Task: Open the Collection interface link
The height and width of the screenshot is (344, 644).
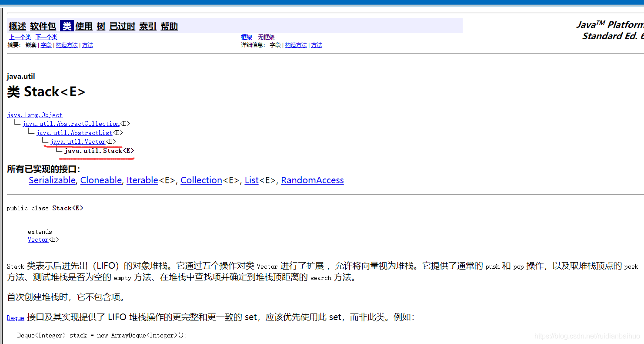Action: (201, 180)
